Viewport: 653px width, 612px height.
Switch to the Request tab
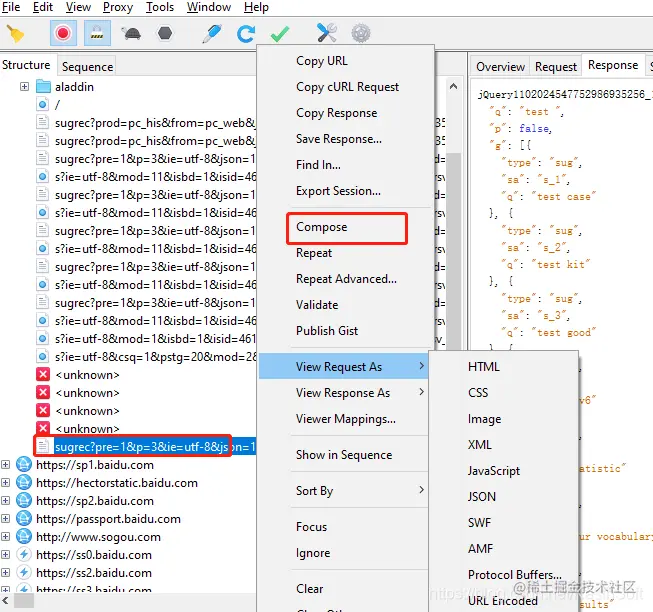[556, 67]
